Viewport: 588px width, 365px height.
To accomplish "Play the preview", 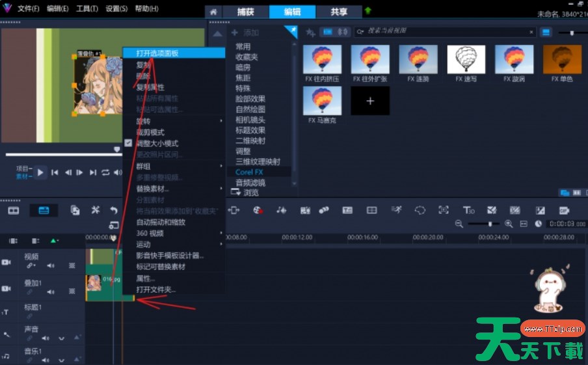I will tap(40, 172).
